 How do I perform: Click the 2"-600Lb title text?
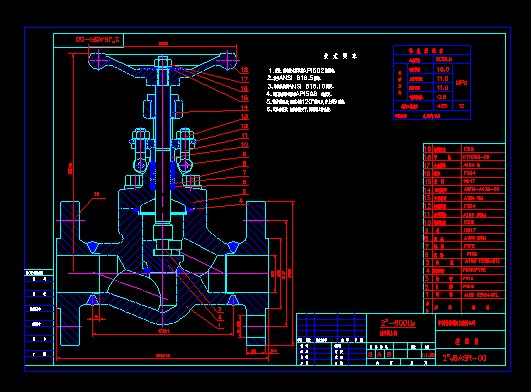pyautogui.click(x=398, y=323)
